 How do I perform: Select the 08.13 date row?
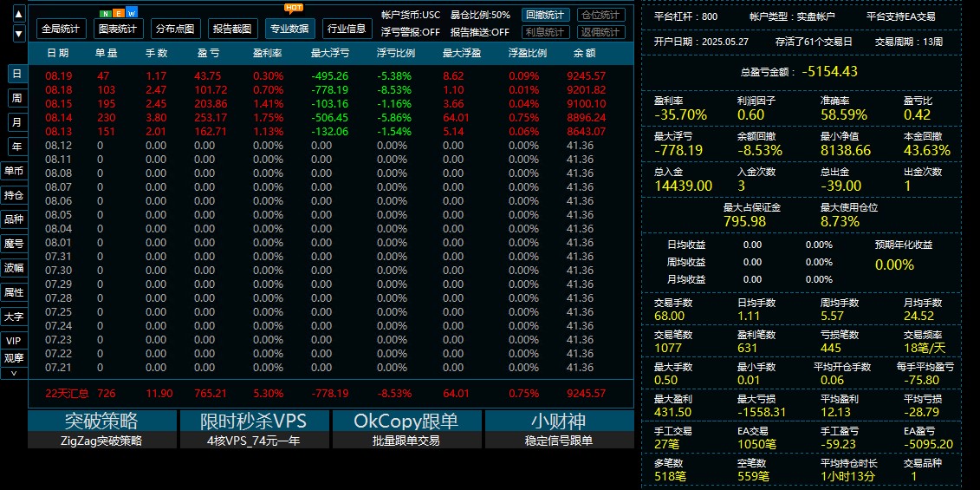click(330, 131)
